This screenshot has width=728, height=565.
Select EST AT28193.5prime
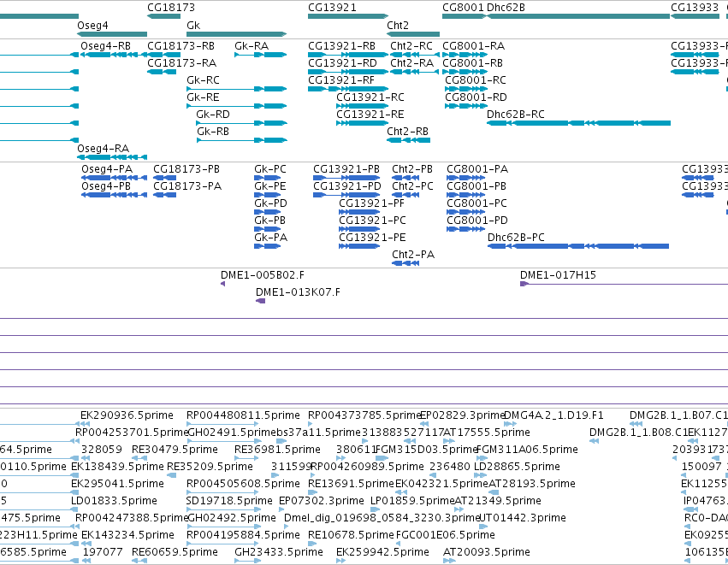pyautogui.click(x=494, y=492)
